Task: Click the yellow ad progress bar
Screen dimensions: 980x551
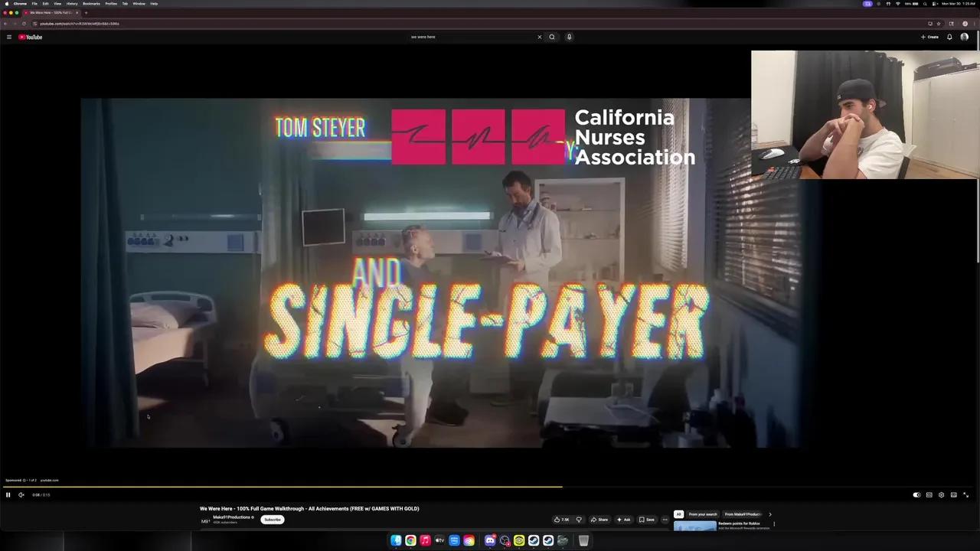Action: pyautogui.click(x=283, y=485)
